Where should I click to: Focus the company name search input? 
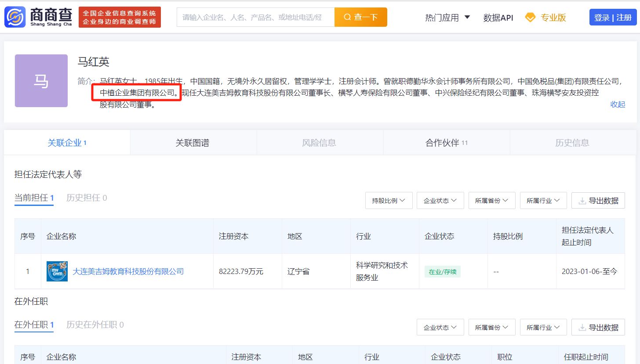tap(255, 17)
